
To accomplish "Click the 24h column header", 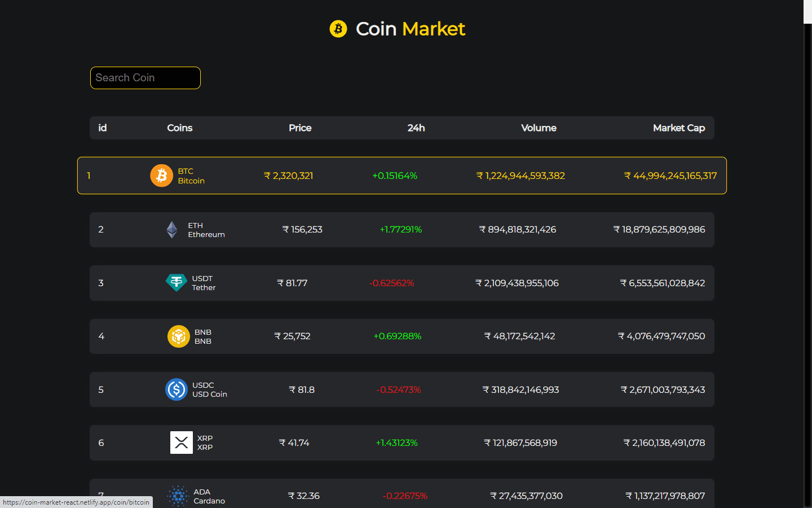I will pyautogui.click(x=416, y=128).
